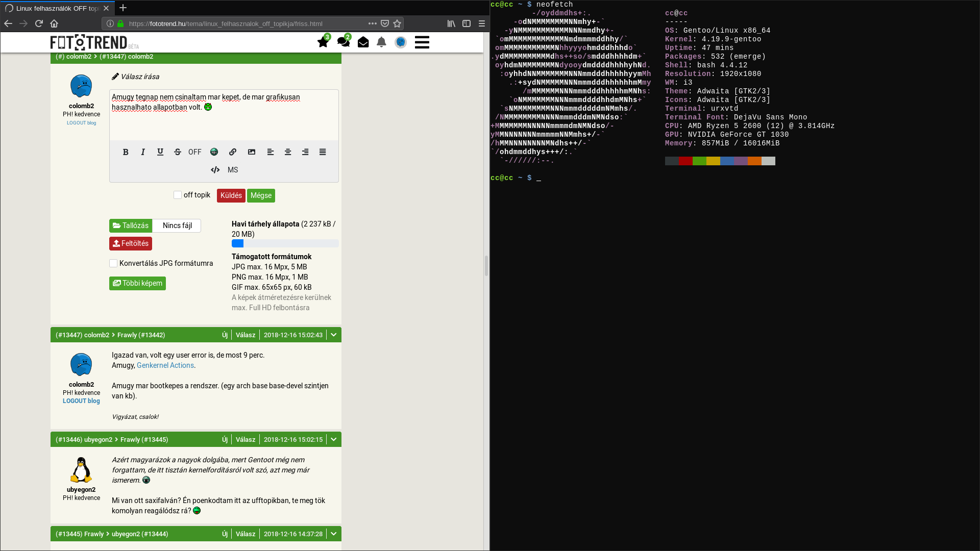The width and height of the screenshot is (980, 551).
Task: Open timestamp 2018-12-16 15:02:43 link
Action: pyautogui.click(x=293, y=335)
